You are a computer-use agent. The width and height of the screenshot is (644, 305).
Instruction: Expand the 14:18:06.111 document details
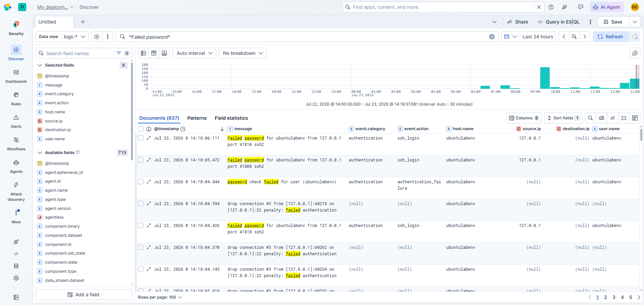149,138
